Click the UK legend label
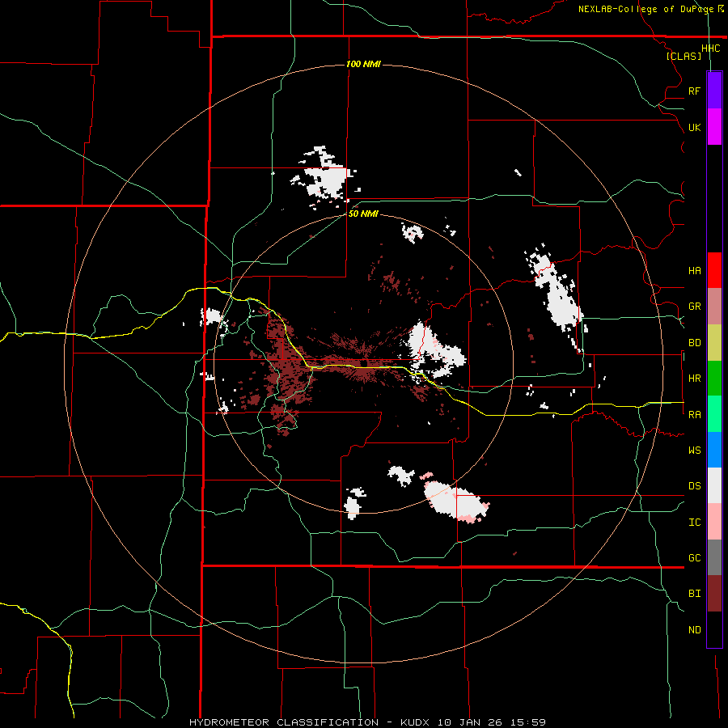This screenshot has height=728, width=728. pyautogui.click(x=694, y=127)
